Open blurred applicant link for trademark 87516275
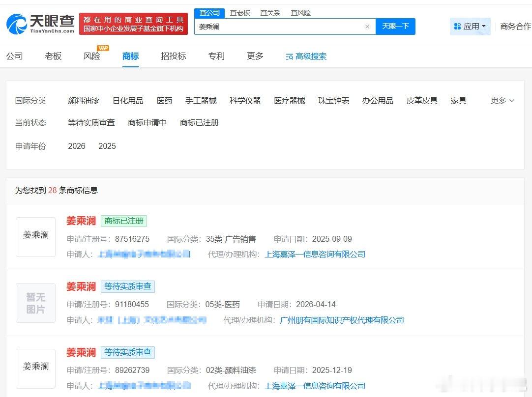The image size is (532, 397). point(144,255)
